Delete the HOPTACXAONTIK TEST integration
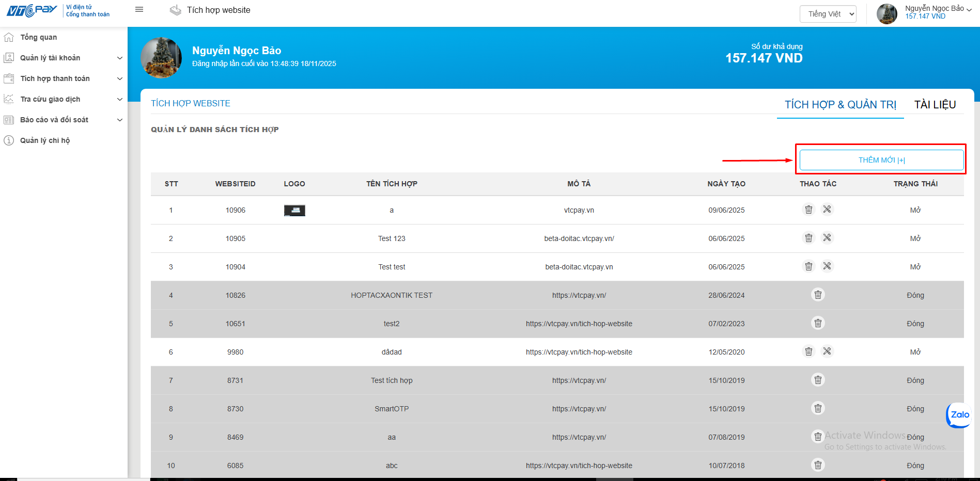 818,295
